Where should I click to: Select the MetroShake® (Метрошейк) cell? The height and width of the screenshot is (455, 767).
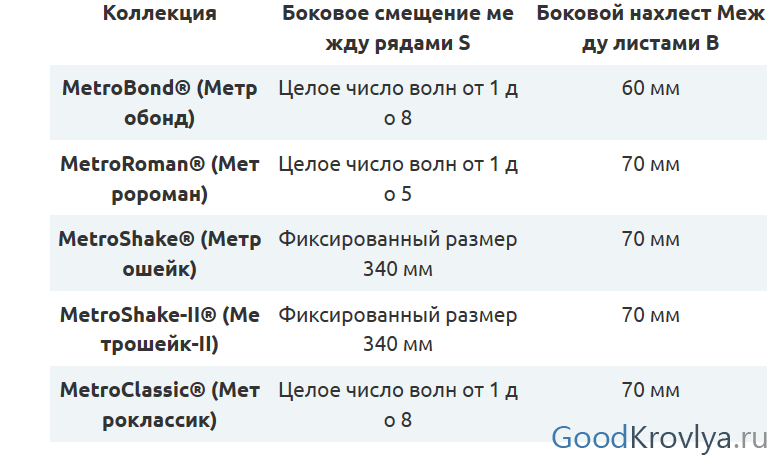tap(159, 254)
